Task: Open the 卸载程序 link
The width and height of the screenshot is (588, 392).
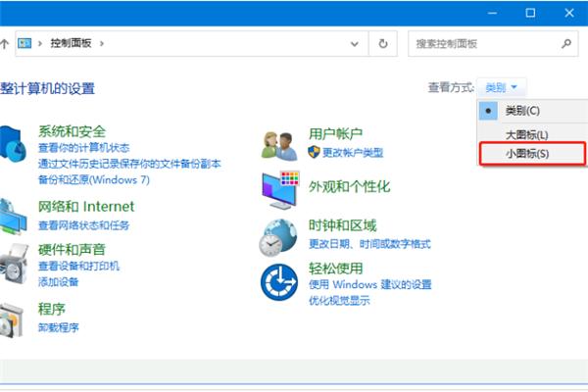Action: pos(58,327)
